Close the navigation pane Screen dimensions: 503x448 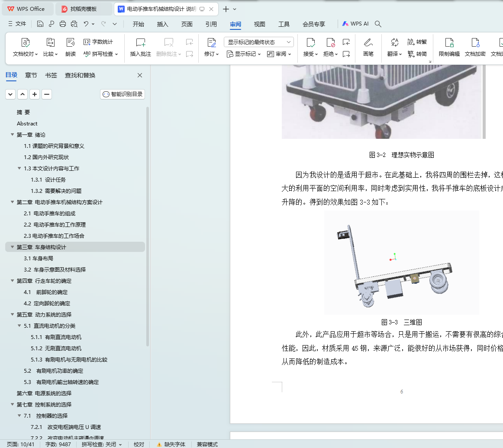(140, 75)
